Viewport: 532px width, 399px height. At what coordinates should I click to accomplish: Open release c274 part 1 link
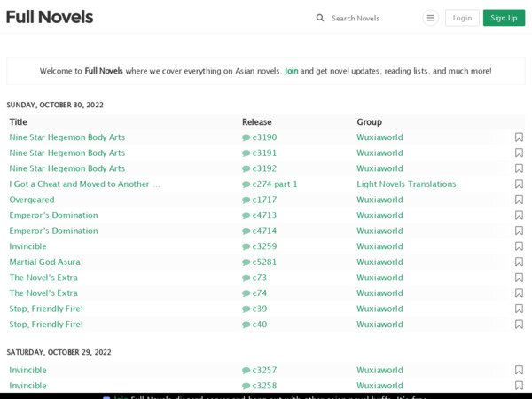pos(275,184)
